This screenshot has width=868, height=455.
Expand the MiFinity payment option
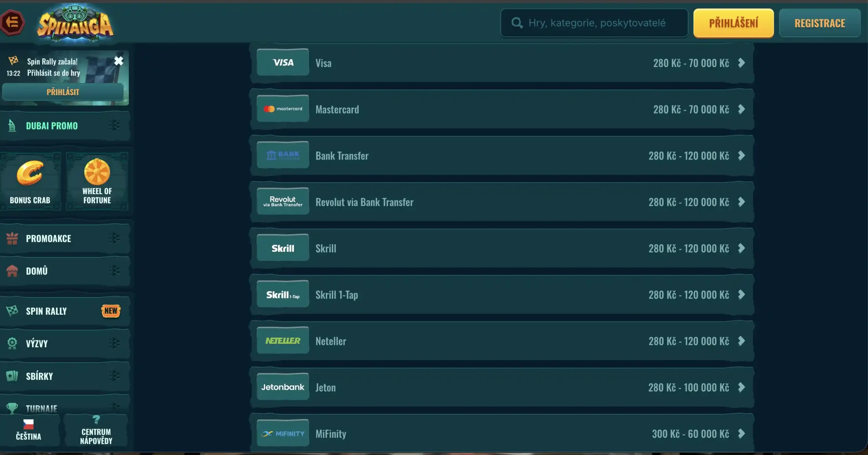pos(742,433)
